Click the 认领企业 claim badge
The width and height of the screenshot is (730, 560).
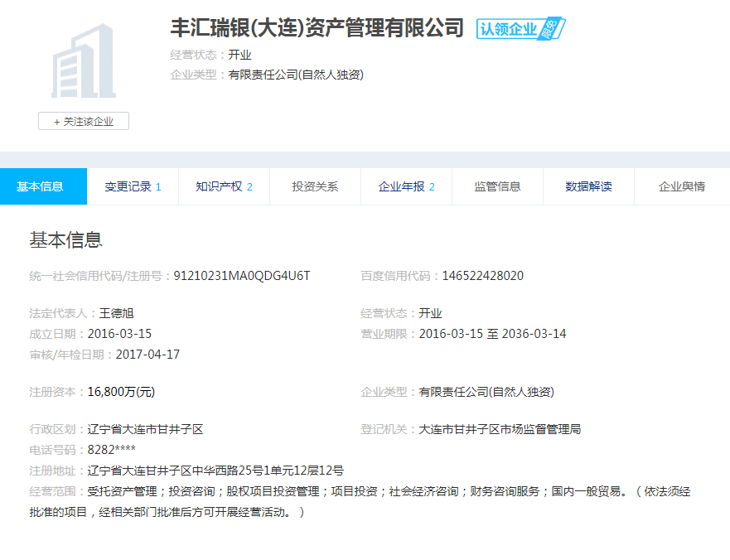(520, 29)
